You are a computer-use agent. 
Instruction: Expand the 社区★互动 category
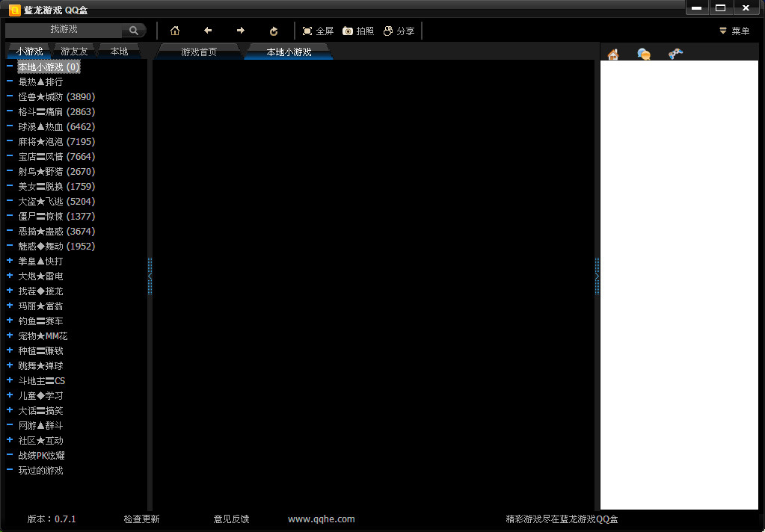tap(9, 440)
